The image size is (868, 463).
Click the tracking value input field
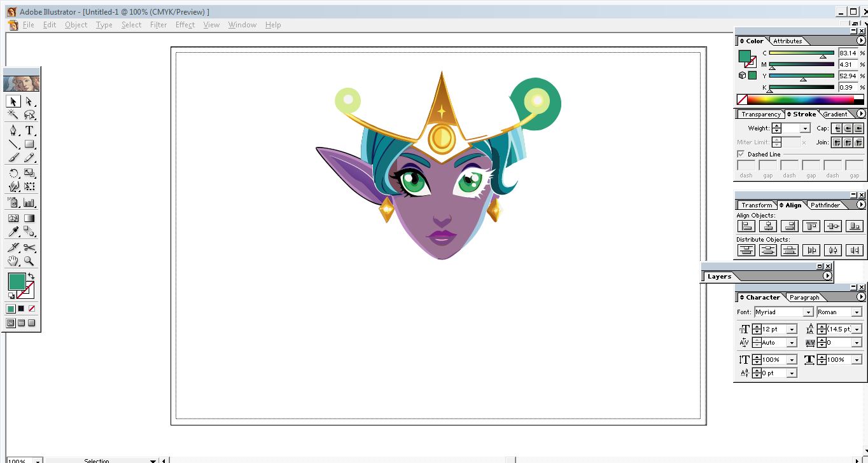pos(839,343)
